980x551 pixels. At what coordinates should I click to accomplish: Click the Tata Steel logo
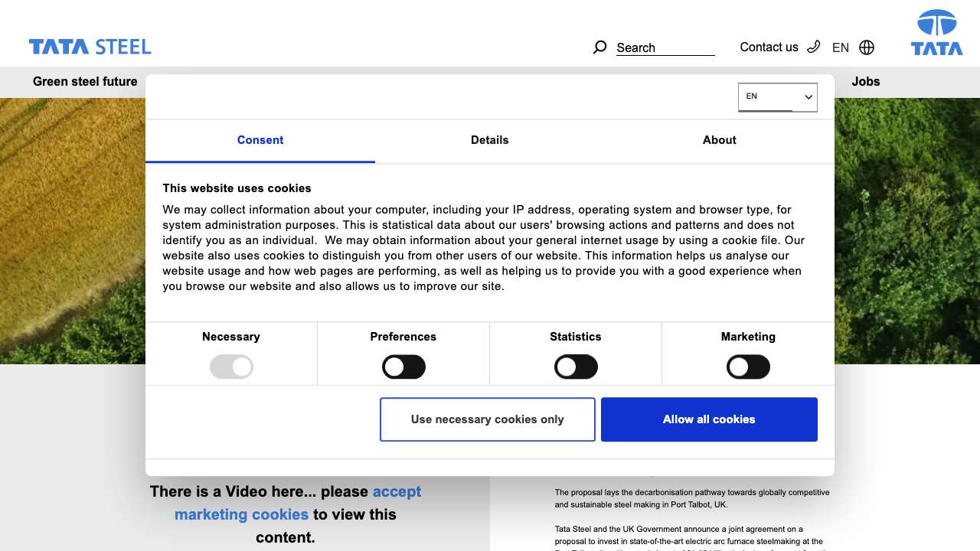tap(90, 47)
